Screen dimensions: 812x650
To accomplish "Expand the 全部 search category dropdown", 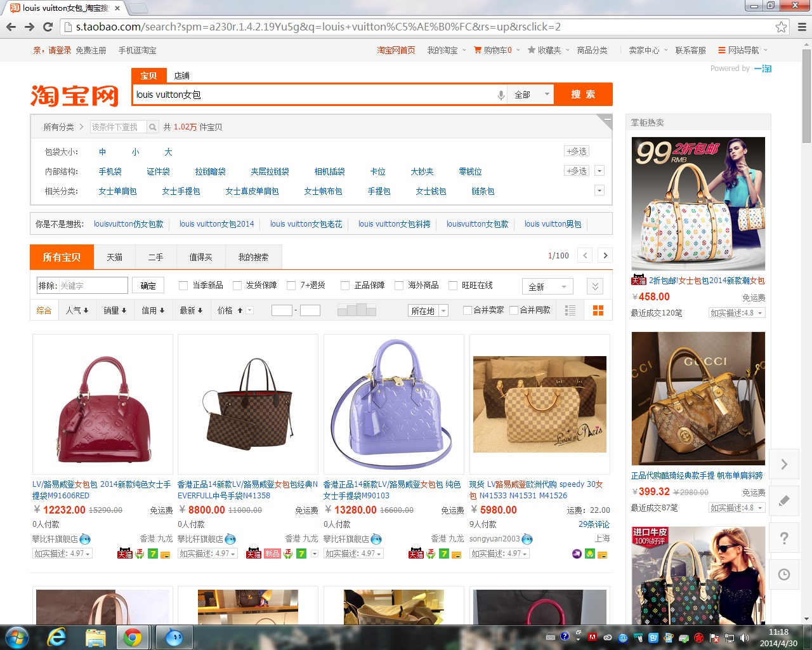I will 531,95.
